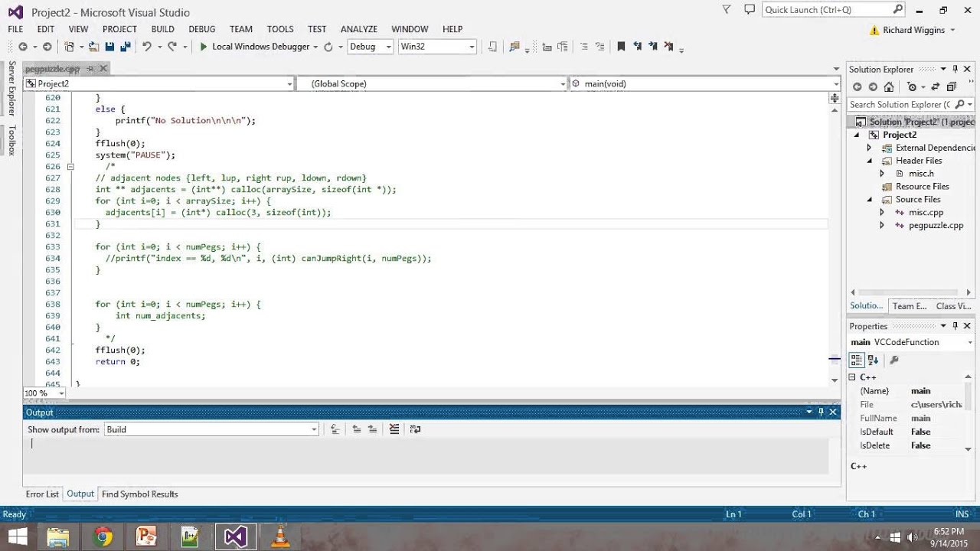Viewport: 980px width, 551px height.
Task: Save the current file with the Save icon
Action: (x=109, y=47)
